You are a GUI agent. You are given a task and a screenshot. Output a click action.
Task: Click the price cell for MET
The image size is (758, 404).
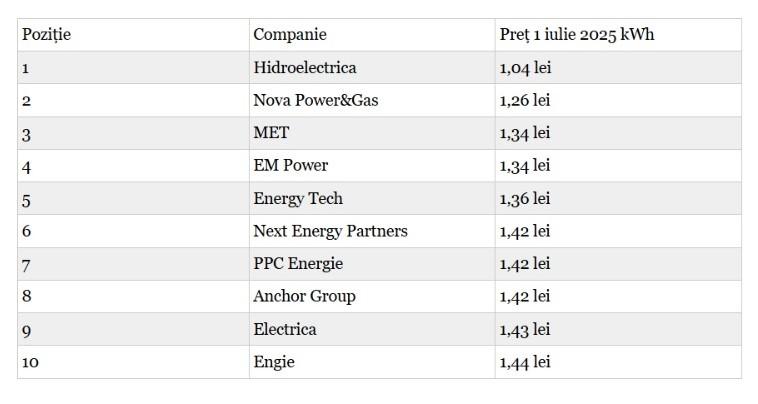click(x=525, y=133)
